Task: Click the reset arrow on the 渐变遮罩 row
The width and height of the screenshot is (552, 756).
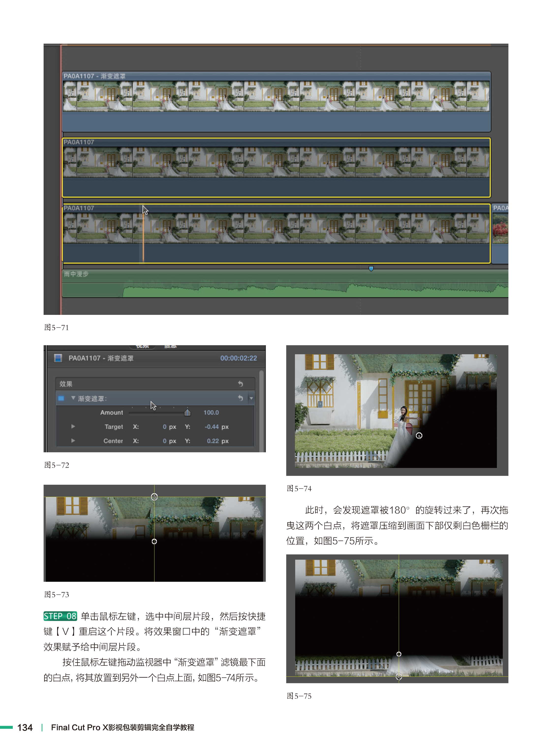Action: click(240, 398)
